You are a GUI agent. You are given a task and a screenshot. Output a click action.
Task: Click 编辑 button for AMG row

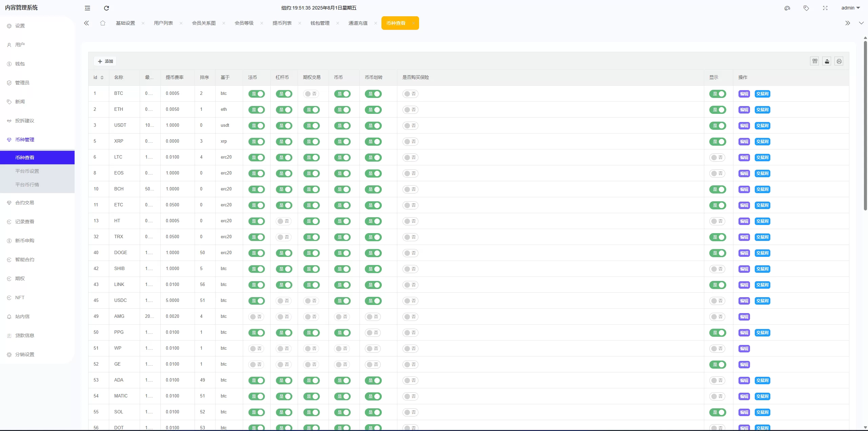tap(744, 317)
